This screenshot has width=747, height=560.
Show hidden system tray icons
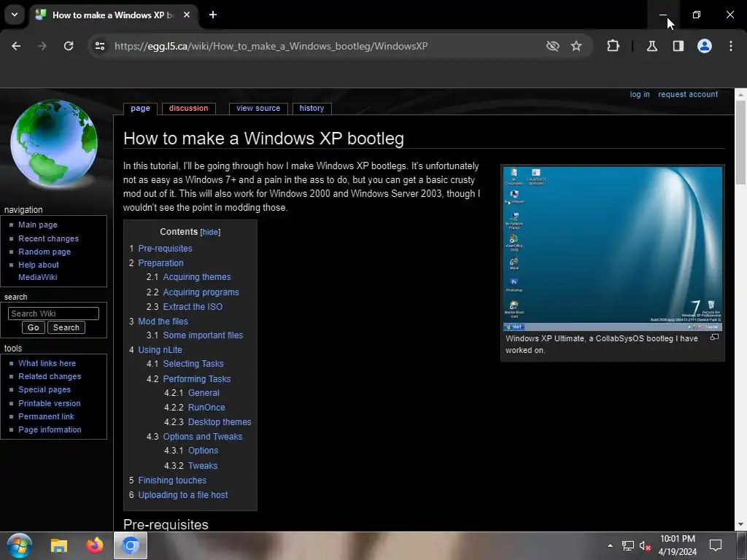pos(610,545)
